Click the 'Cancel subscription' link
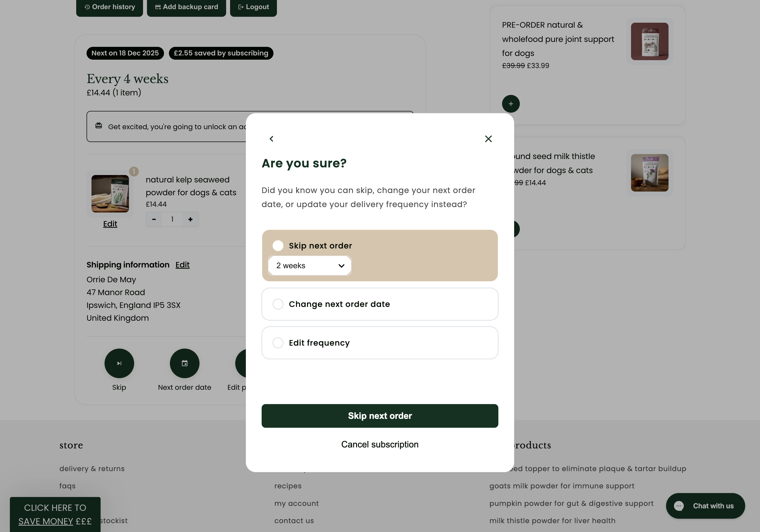This screenshot has height=532, width=760. coord(380,444)
